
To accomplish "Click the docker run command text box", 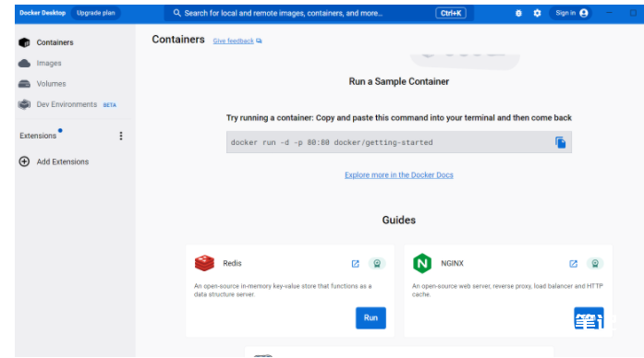I will 399,142.
